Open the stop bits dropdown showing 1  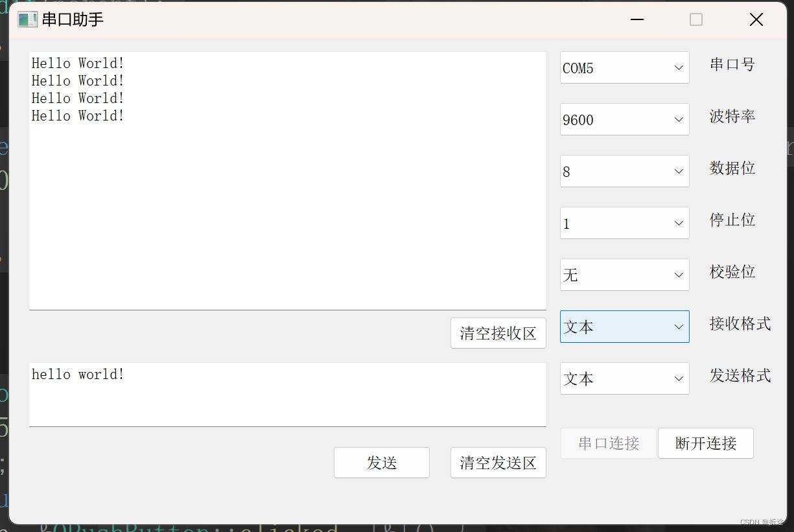[624, 223]
